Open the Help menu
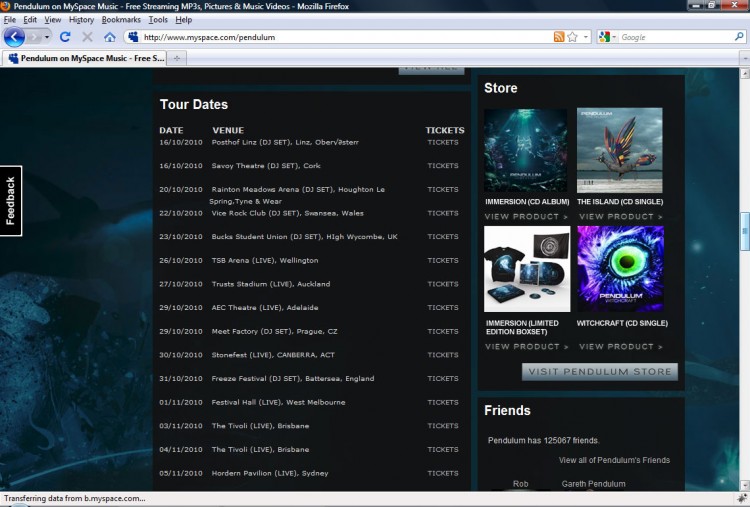The height and width of the screenshot is (507, 750). [183, 20]
